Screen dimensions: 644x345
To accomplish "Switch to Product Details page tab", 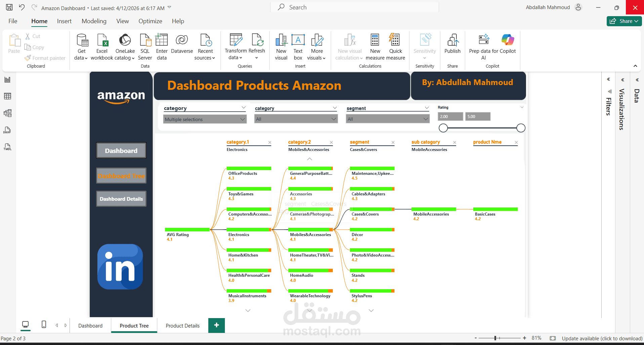I will 183,325.
